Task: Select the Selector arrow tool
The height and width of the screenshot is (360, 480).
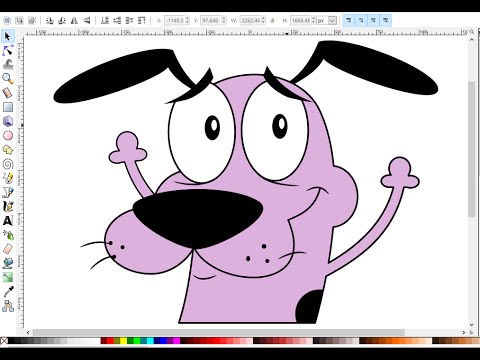Action: point(8,36)
